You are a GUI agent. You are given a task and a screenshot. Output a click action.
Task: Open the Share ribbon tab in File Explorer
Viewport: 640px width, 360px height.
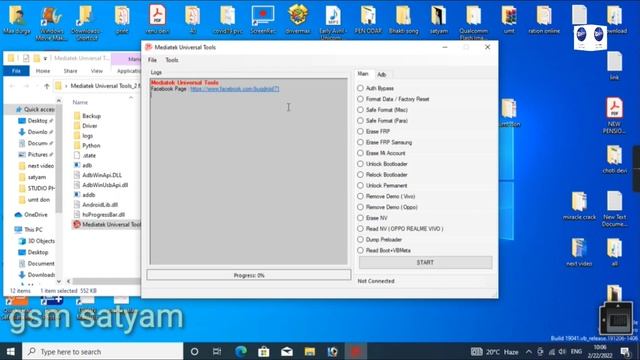[70, 71]
